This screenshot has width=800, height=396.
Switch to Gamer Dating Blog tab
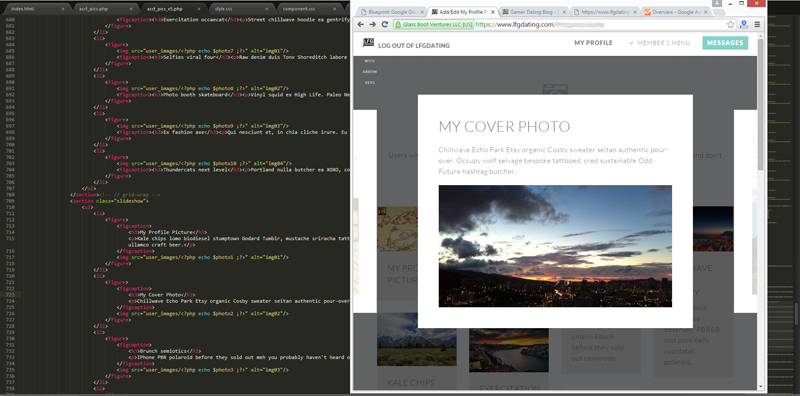coord(533,11)
